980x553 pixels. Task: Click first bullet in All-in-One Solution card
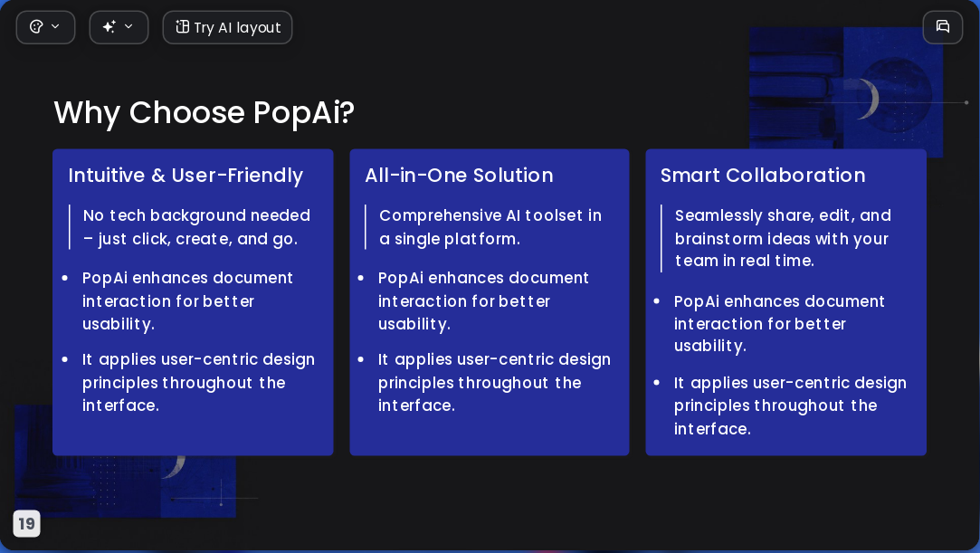[483, 300]
